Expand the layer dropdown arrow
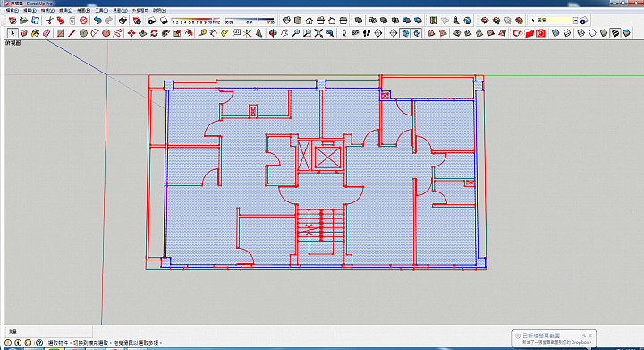Viewport: 644px width, 350px height. tap(575, 20)
